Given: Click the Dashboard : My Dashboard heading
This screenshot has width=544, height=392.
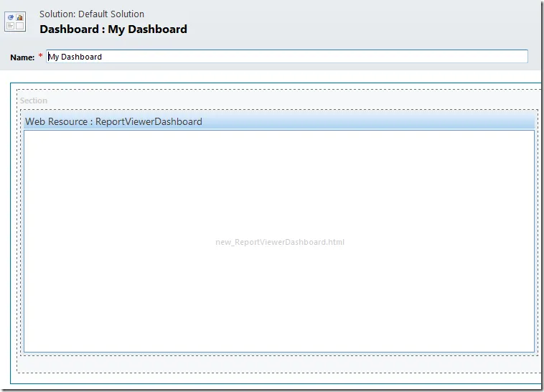Looking at the screenshot, I should pos(113,29).
